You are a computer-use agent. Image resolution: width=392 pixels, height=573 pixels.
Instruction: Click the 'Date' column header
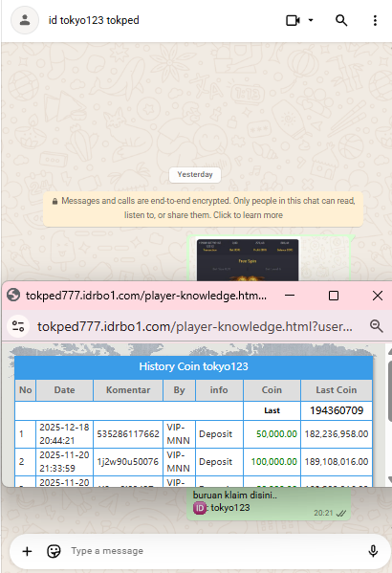(x=65, y=390)
